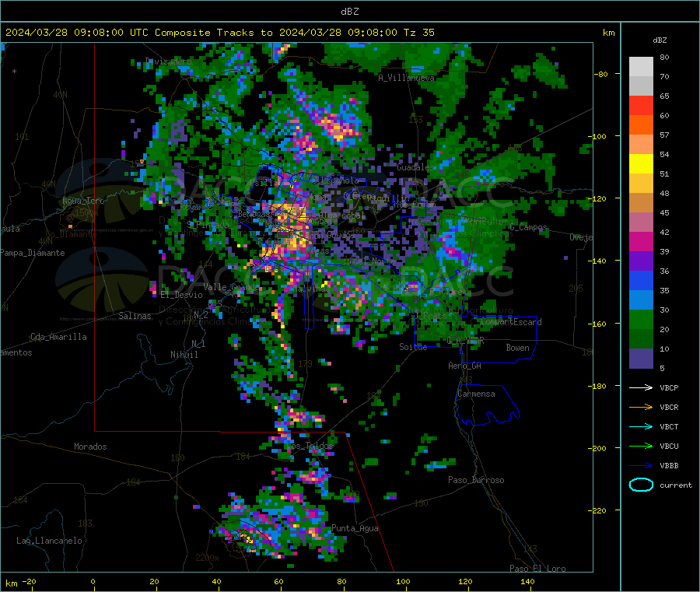Click the Divisadero map label
The width and height of the screenshot is (700, 592).
pos(168,61)
